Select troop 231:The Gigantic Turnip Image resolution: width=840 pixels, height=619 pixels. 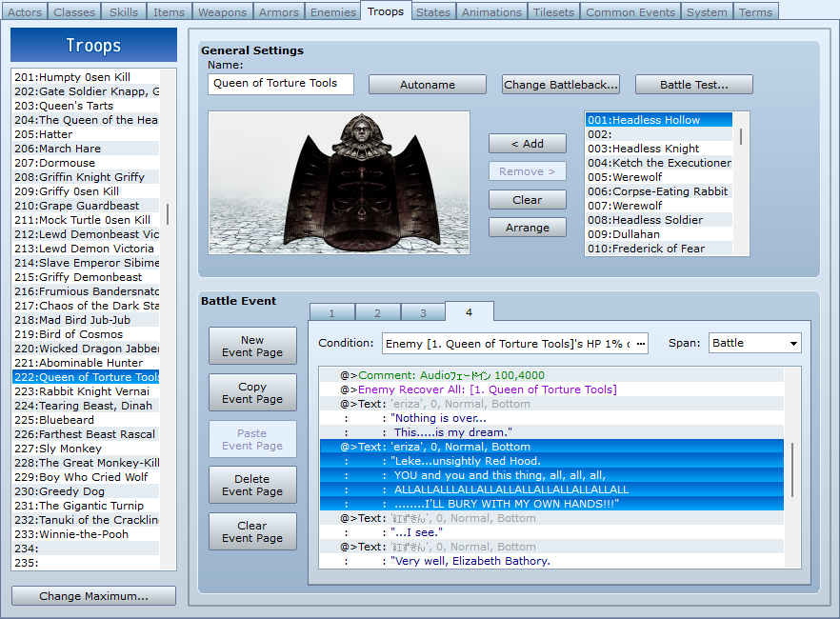pyautogui.click(x=86, y=506)
